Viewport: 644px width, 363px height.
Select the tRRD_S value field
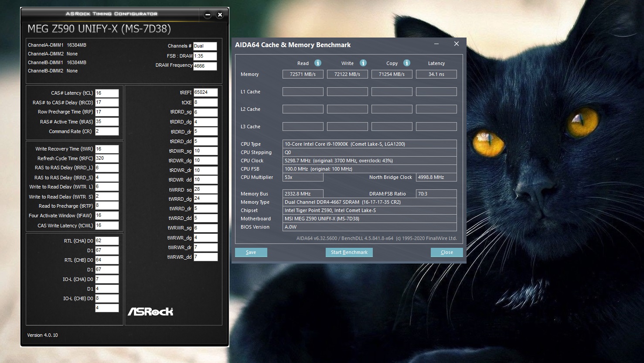tap(107, 178)
